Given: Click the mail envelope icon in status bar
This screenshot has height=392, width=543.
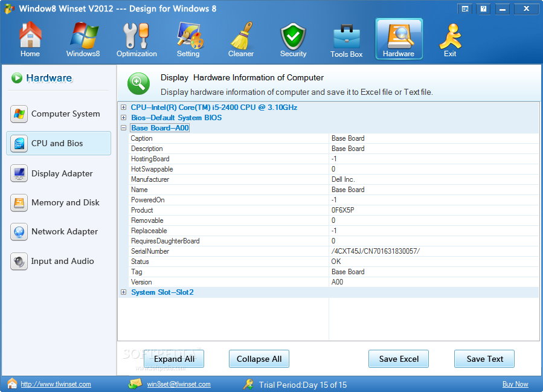Looking at the screenshot, I should pyautogui.click(x=135, y=384).
